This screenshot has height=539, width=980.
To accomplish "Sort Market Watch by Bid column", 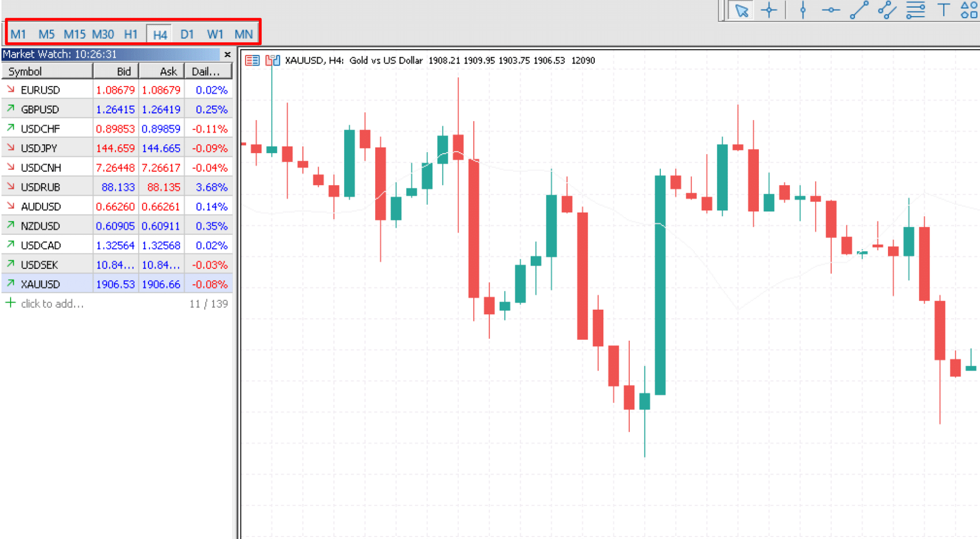I will [x=116, y=71].
